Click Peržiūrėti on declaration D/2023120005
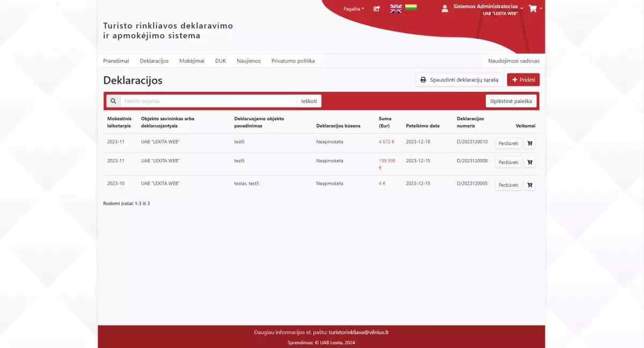Image resolution: width=644 pixels, height=348 pixels. pyautogui.click(x=507, y=185)
